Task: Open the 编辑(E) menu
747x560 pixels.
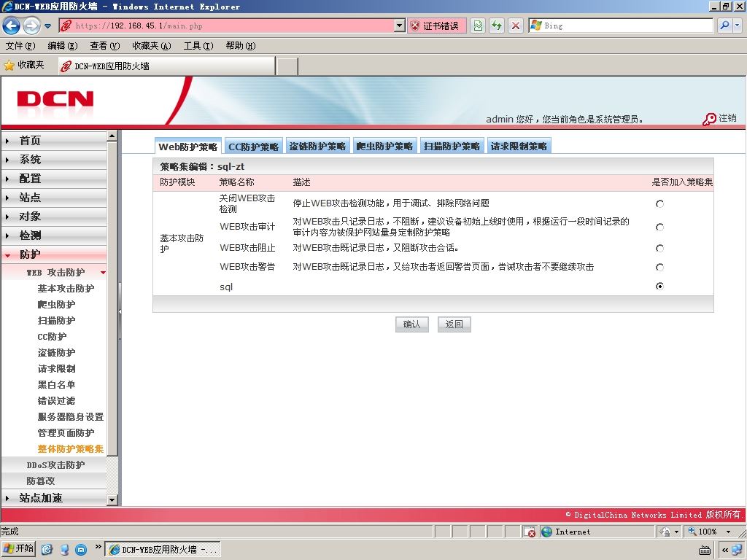Action: [63, 46]
